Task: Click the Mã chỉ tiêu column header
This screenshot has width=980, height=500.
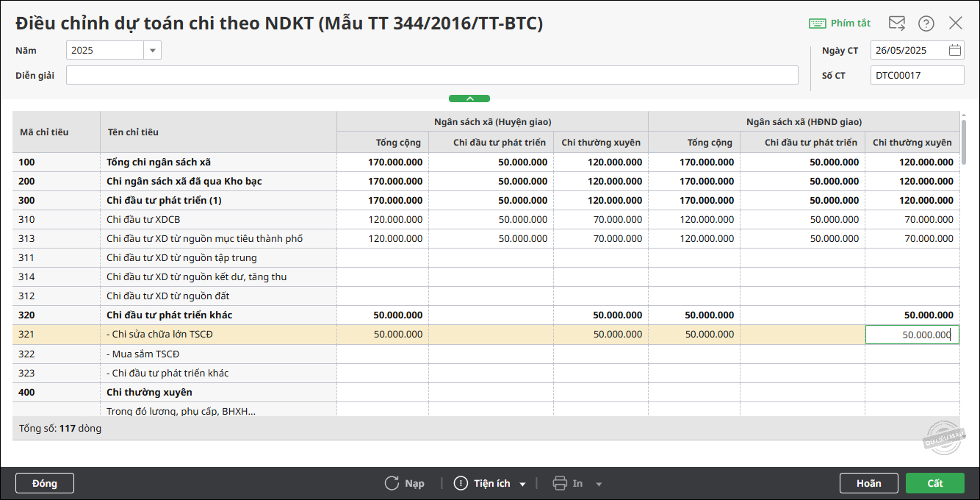Action: tap(57, 132)
